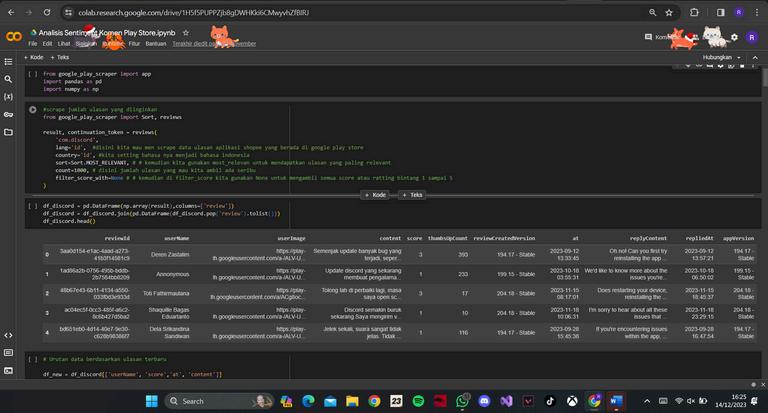Viewport: 768px width, 413px height.
Task: Star the notebook with the star icon
Action: [186, 33]
